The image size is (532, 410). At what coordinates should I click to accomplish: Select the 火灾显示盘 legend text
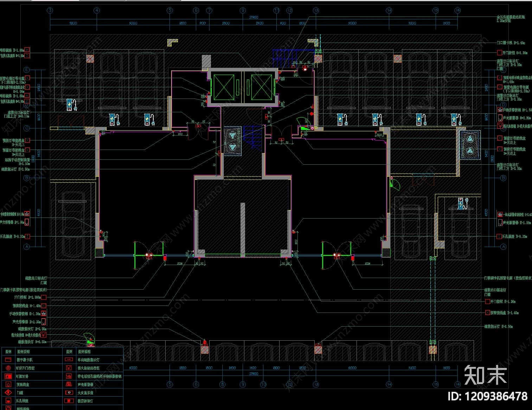point(85,392)
